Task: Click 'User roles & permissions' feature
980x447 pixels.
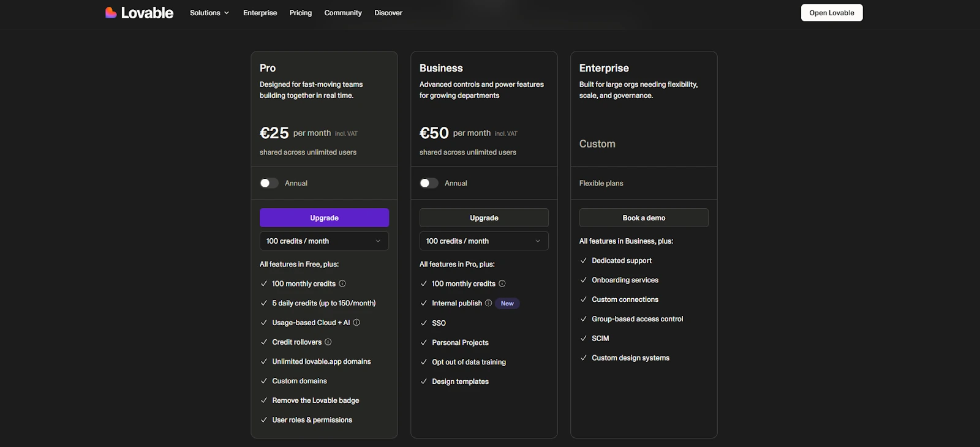Action: point(312,420)
